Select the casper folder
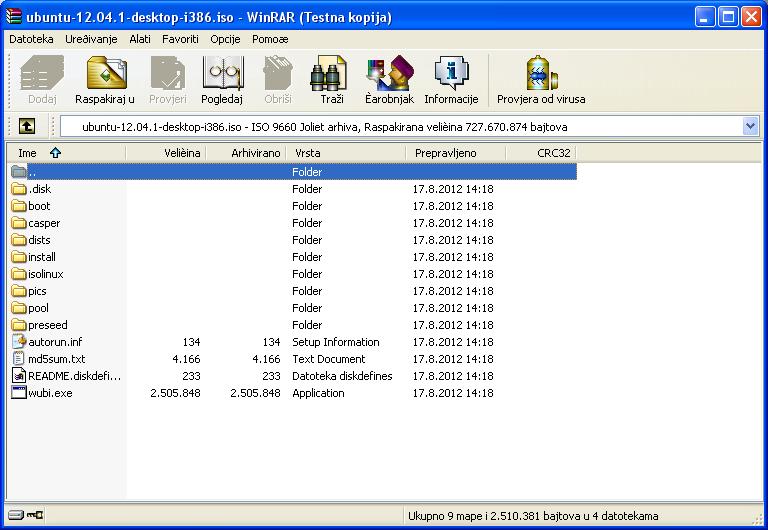This screenshot has width=768, height=530. pos(44,223)
